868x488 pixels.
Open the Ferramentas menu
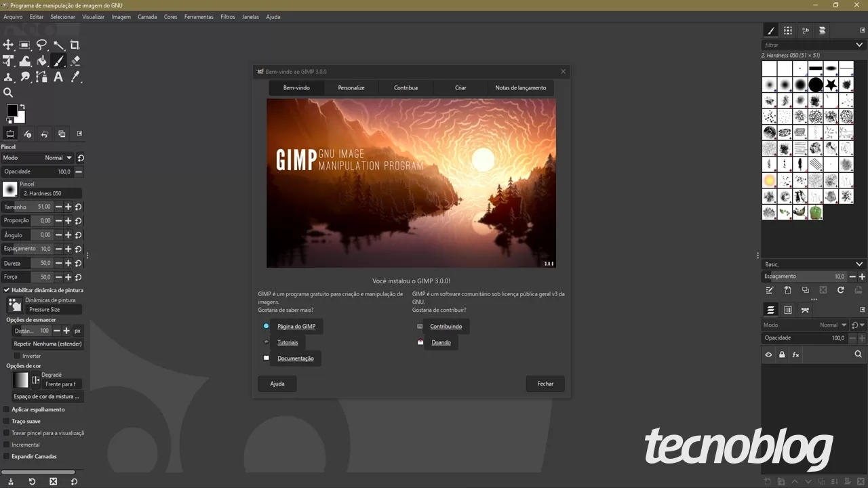point(199,17)
